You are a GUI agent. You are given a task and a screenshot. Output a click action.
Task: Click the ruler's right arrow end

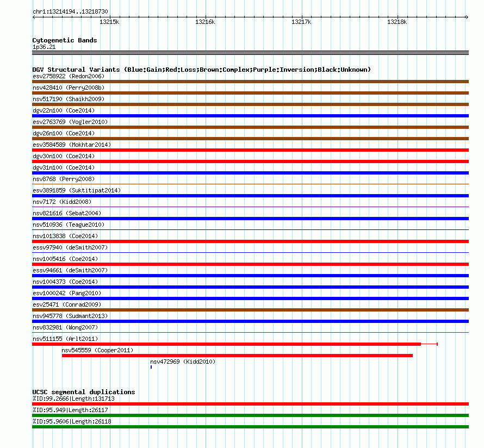(x=467, y=17)
